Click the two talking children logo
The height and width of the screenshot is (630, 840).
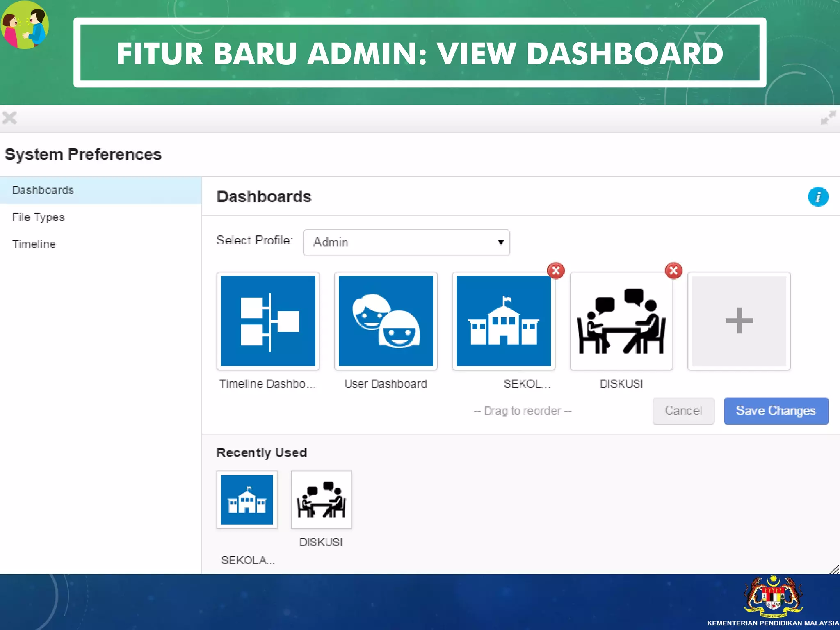(x=25, y=25)
